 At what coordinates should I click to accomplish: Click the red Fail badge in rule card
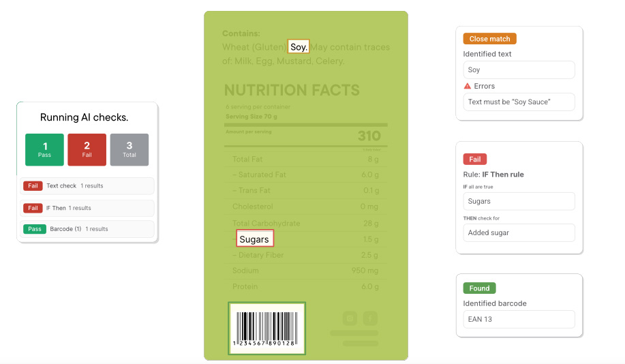click(x=475, y=159)
